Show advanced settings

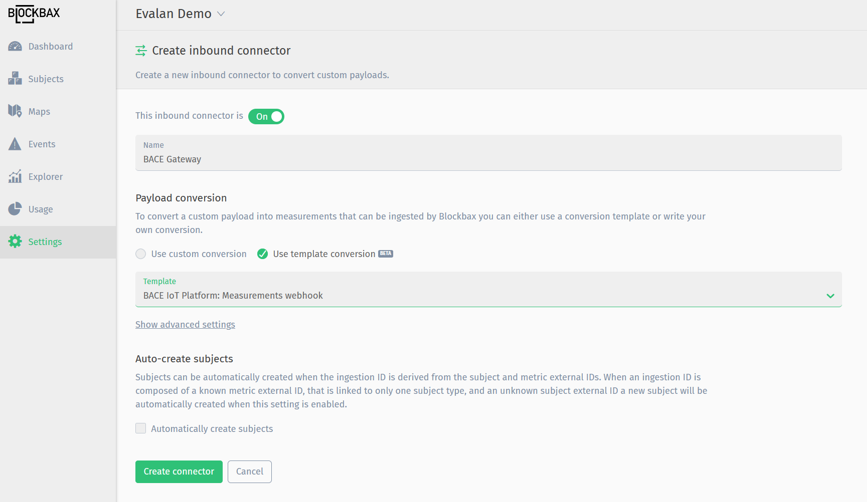click(185, 325)
